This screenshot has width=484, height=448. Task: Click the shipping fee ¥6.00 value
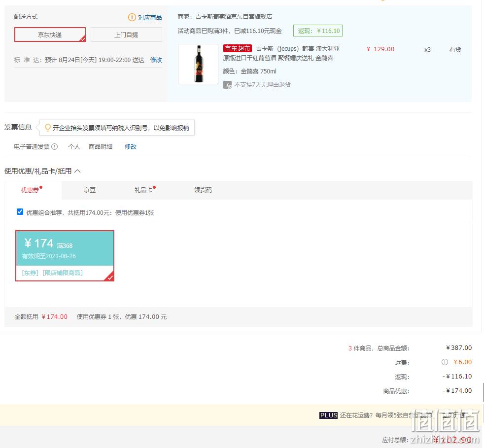[x=462, y=362]
